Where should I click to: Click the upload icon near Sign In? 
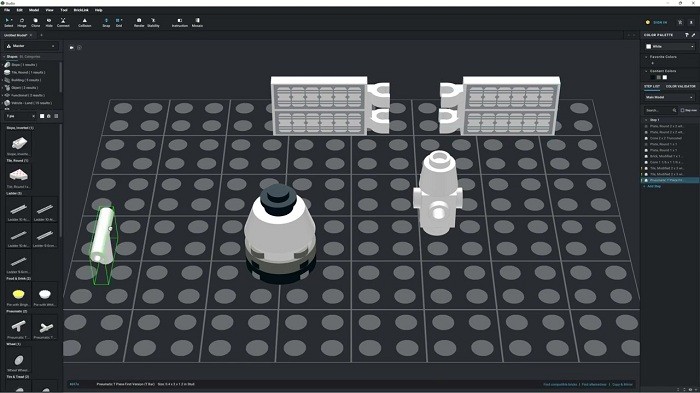[x=691, y=22]
